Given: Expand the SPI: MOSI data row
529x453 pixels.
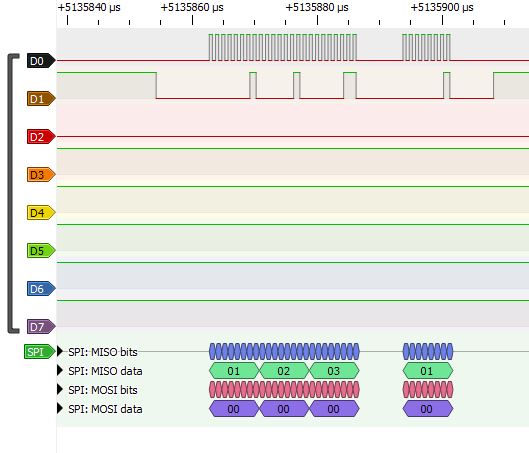Looking at the screenshot, I should [60, 408].
